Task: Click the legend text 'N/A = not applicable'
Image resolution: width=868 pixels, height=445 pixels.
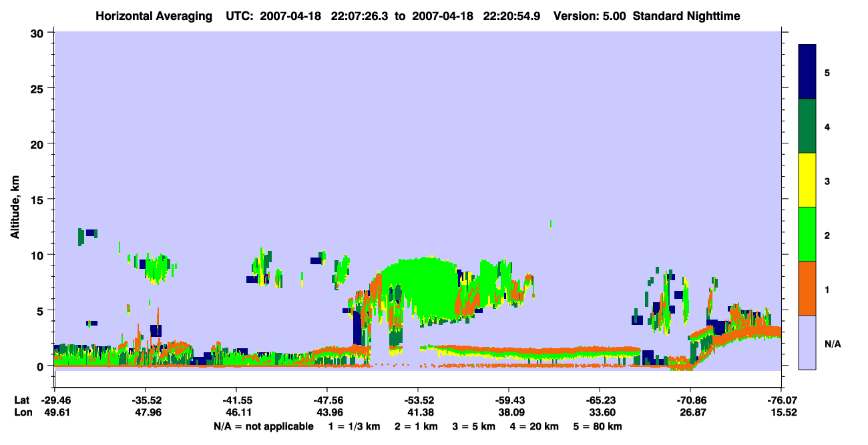Action: 263,426
